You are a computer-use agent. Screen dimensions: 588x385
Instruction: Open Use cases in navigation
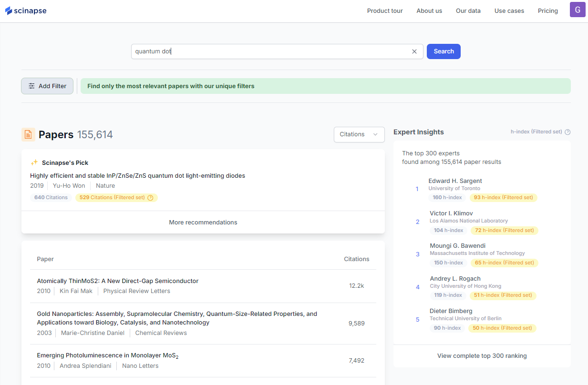[x=509, y=11]
